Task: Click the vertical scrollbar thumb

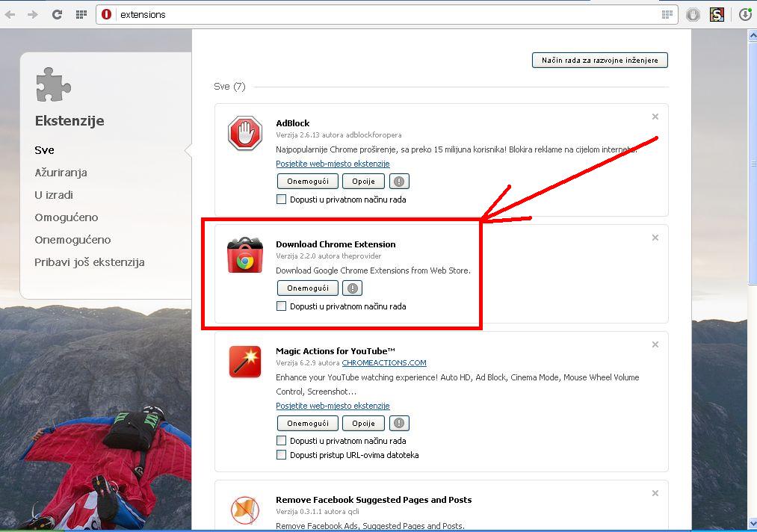Action: [x=753, y=163]
